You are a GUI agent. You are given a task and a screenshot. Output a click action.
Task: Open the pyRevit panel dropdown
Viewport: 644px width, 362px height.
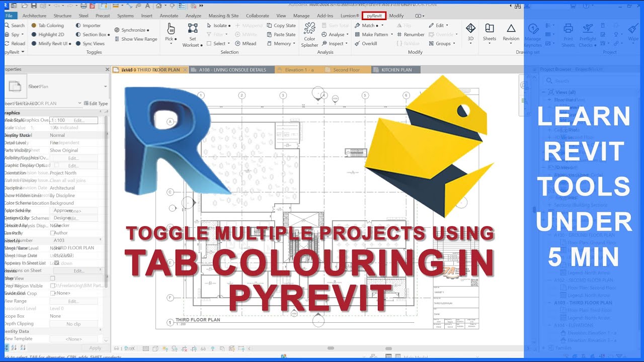(x=14, y=52)
